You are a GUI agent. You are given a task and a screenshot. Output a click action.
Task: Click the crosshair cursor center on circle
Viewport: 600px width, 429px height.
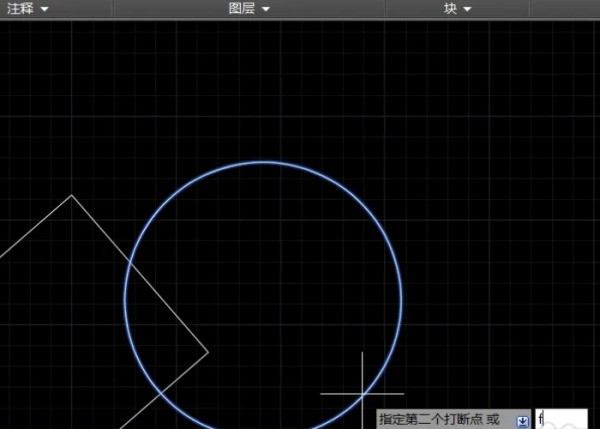362,393
